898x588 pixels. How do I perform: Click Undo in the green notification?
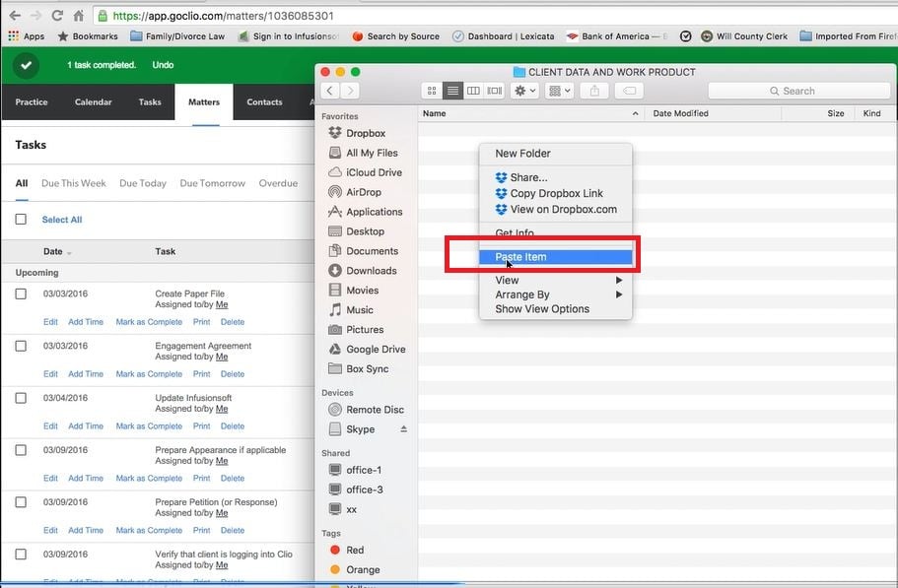coord(163,65)
